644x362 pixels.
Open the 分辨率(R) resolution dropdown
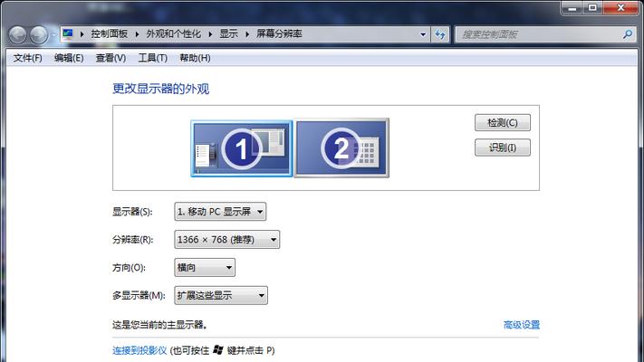pos(227,240)
